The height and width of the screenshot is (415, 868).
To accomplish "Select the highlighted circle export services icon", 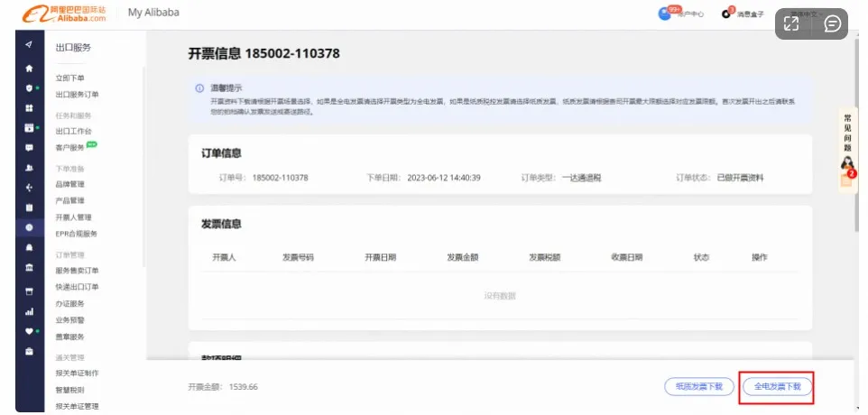I will (30, 227).
